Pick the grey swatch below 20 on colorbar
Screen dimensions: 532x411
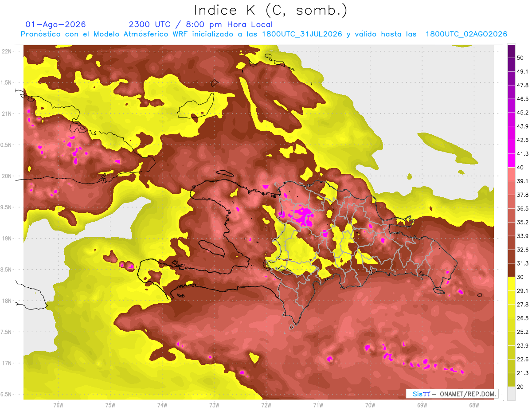pyautogui.click(x=511, y=394)
